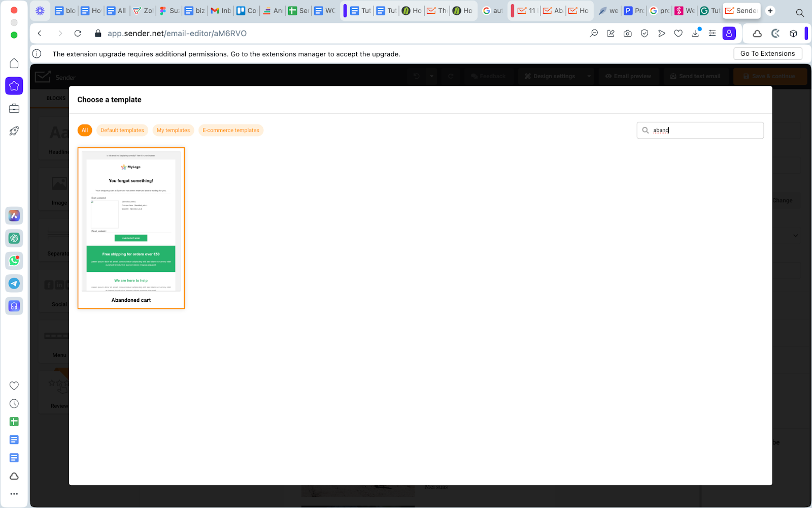812x508 pixels.
Task: Click the camera snapshot toolbar icon
Action: pyautogui.click(x=628, y=34)
